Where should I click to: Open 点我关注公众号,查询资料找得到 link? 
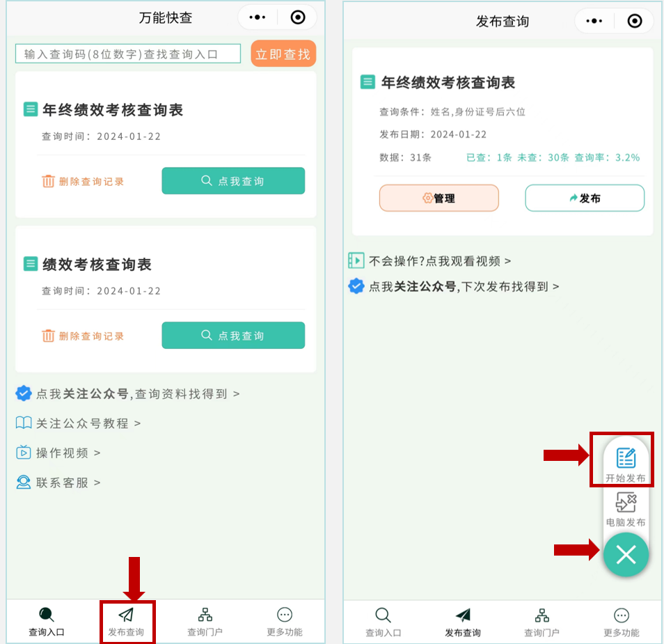[138, 394]
